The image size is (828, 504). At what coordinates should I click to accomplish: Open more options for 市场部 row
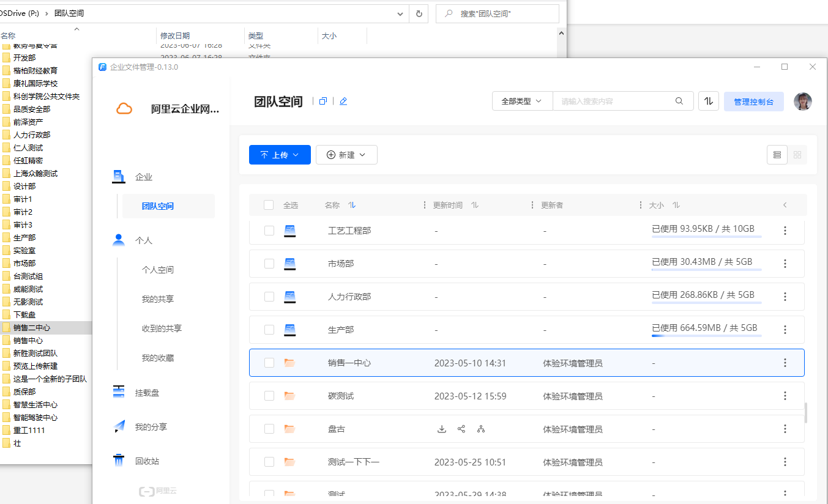coord(785,264)
